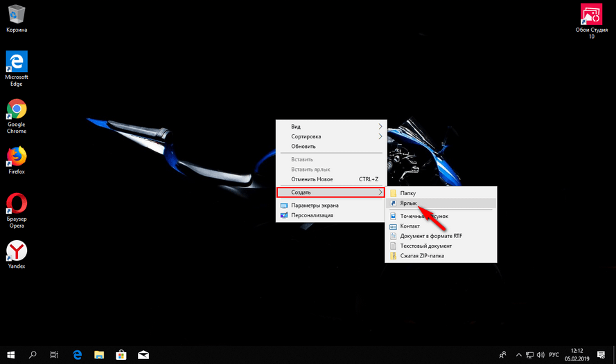Open network status tray icon
The image size is (616, 364).
529,355
